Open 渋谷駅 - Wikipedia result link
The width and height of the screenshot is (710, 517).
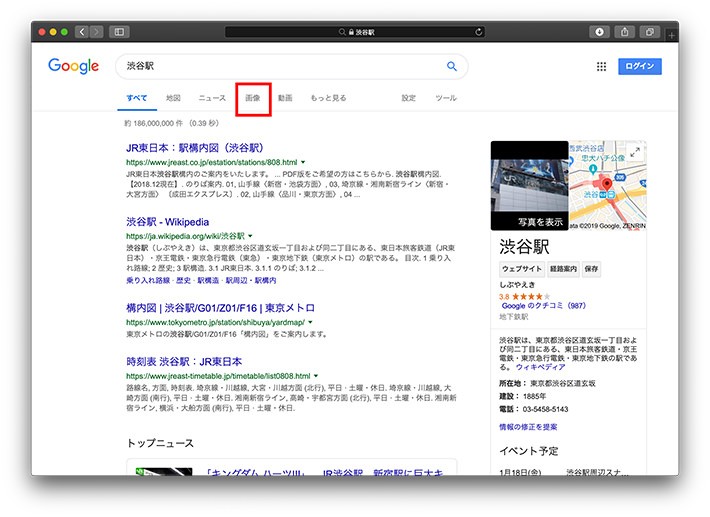point(168,221)
